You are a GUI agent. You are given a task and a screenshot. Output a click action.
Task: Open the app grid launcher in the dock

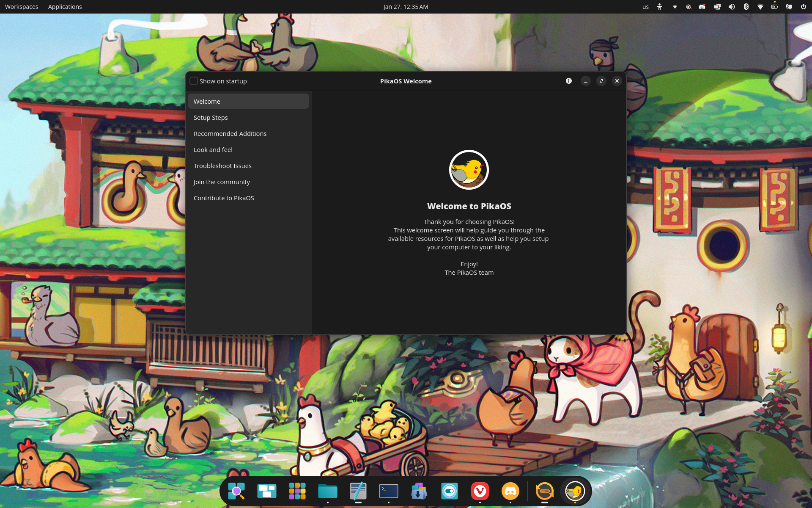[297, 491]
